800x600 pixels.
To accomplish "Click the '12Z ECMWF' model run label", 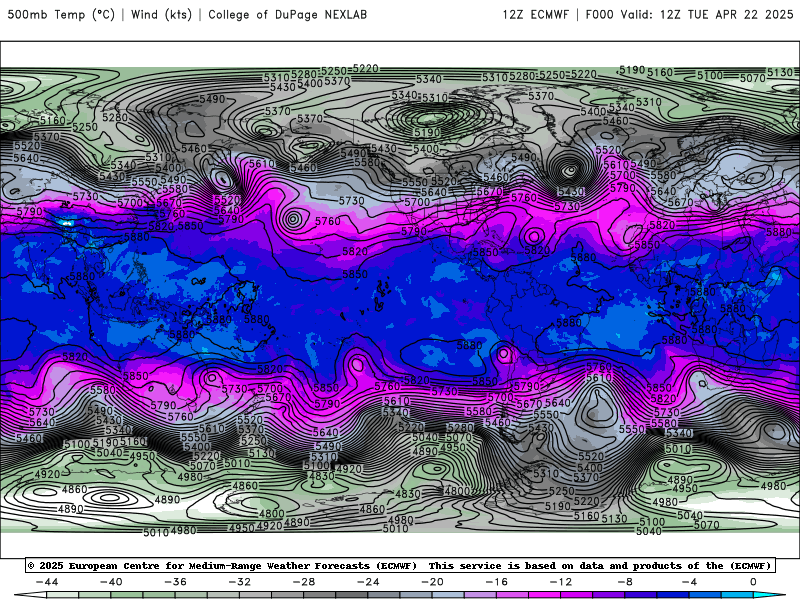I will [x=535, y=14].
